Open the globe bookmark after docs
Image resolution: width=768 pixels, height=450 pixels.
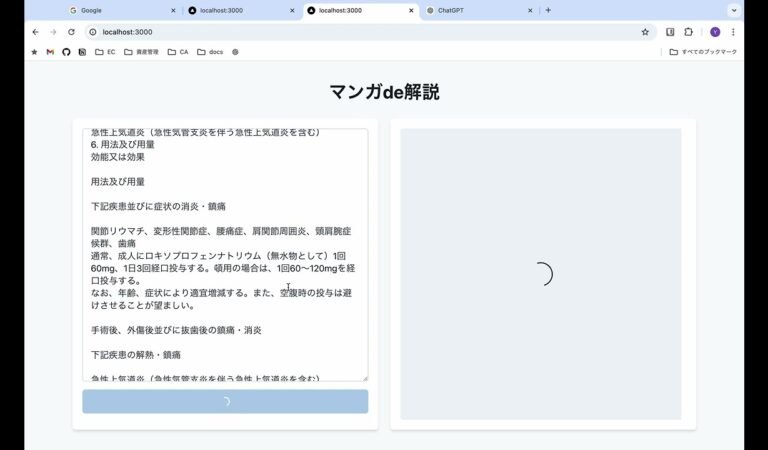point(235,52)
